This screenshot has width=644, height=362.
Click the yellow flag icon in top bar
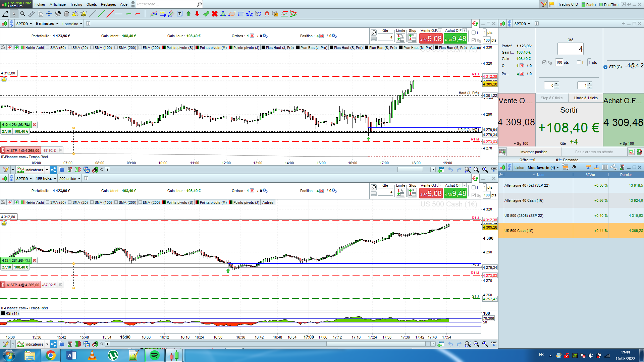tap(552, 4)
